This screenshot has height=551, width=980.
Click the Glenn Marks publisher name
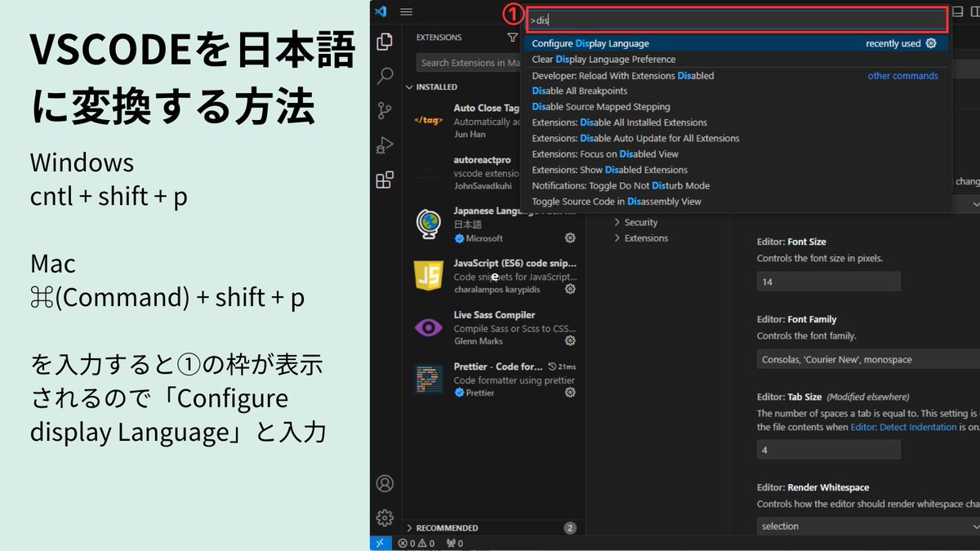[478, 340]
